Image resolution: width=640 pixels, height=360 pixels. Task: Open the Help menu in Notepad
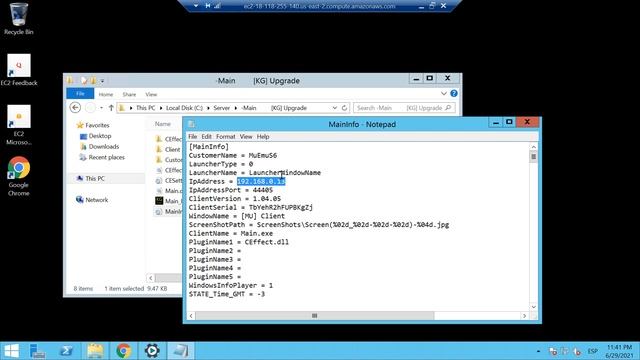click(x=263, y=136)
